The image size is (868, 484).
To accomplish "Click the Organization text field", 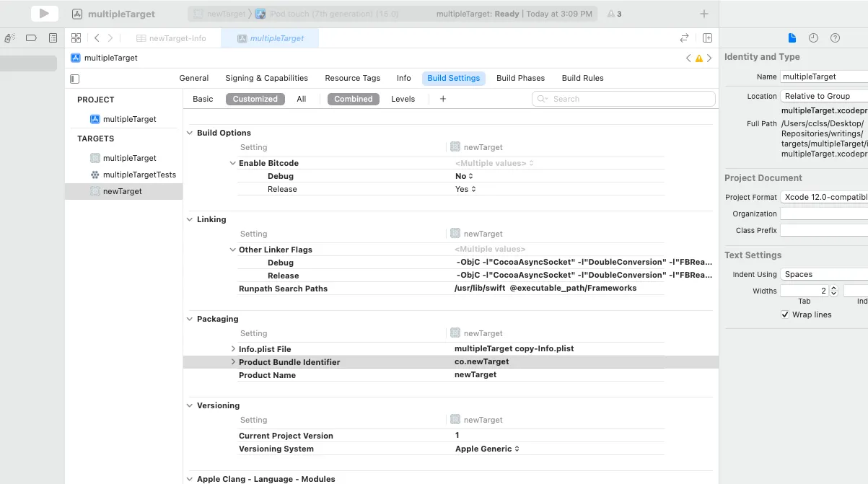I will pos(824,214).
